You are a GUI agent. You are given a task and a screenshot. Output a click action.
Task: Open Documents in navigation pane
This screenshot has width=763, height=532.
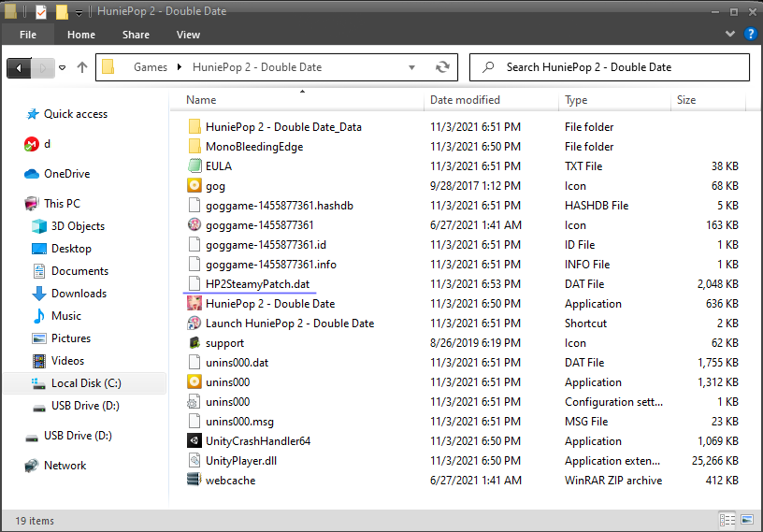point(79,270)
